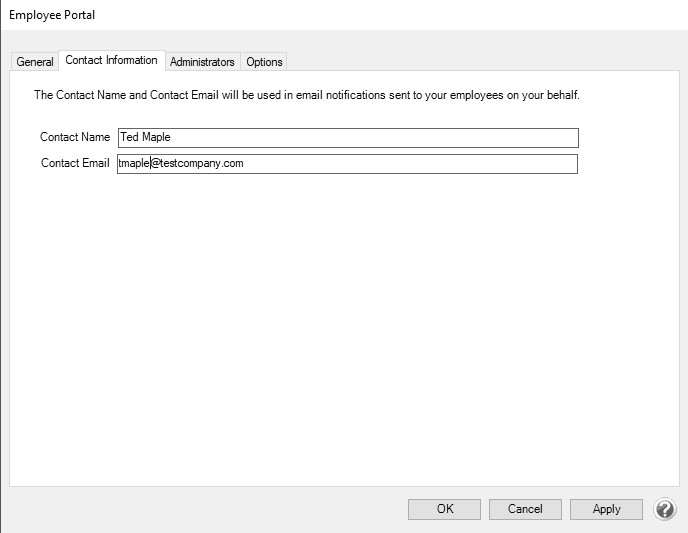
Task: Click the OK button
Action: click(444, 509)
